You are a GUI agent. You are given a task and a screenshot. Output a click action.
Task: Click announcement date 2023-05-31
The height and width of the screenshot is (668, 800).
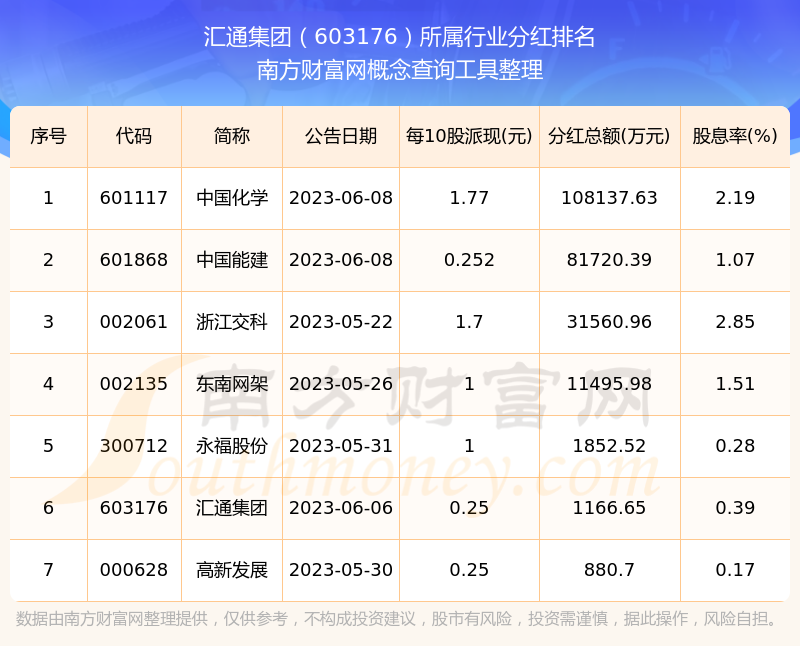click(x=341, y=446)
